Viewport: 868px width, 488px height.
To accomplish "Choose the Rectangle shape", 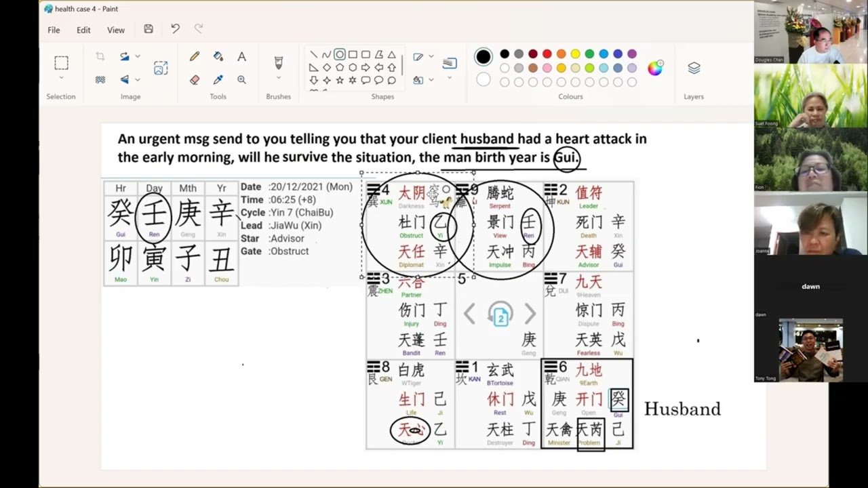I will click(x=353, y=55).
